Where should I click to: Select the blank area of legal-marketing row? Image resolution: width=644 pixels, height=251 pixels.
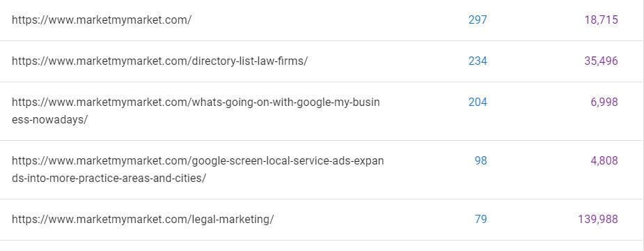[x=370, y=220]
